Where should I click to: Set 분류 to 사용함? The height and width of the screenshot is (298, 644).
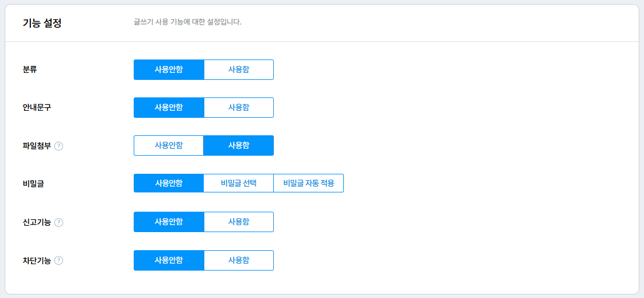coord(239,70)
